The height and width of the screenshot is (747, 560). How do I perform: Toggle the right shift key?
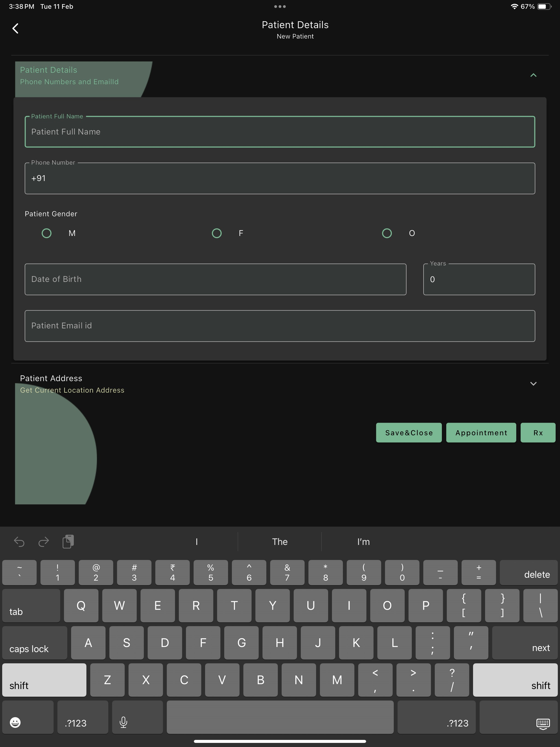pyautogui.click(x=515, y=680)
